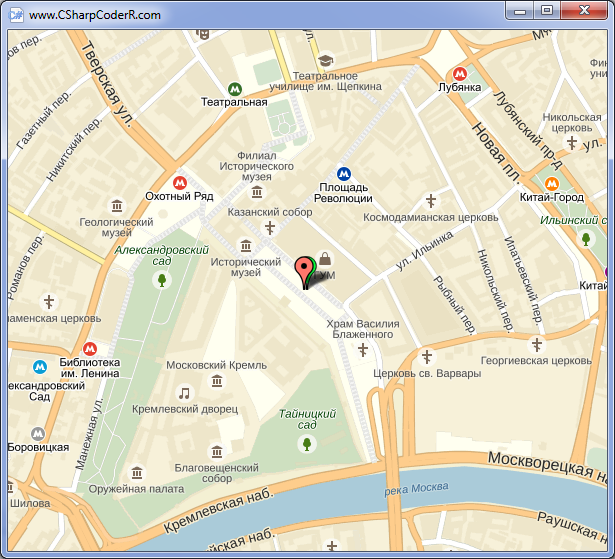This screenshot has height=559, width=615.
Task: Click the Никитский пер. lane label
Action: (74, 149)
